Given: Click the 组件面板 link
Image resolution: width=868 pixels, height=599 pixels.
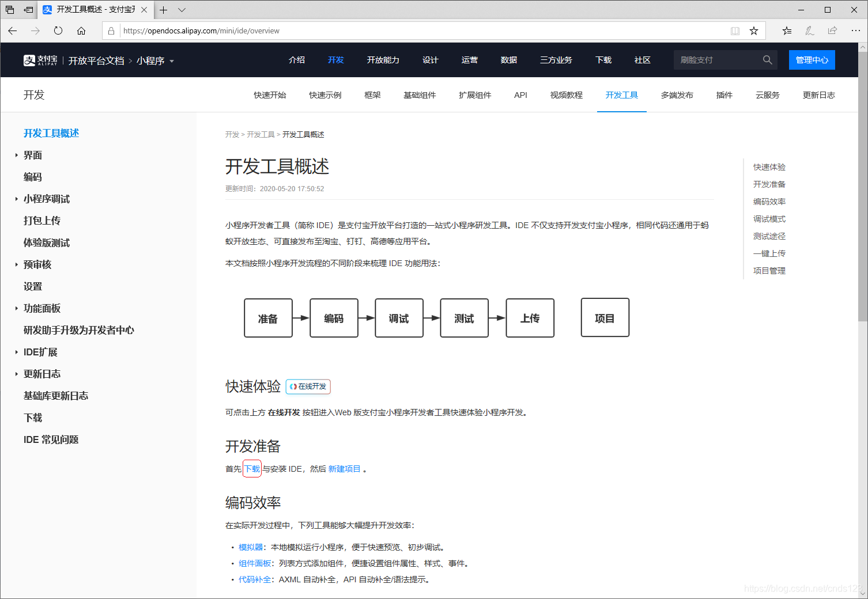Looking at the screenshot, I should tap(255, 563).
